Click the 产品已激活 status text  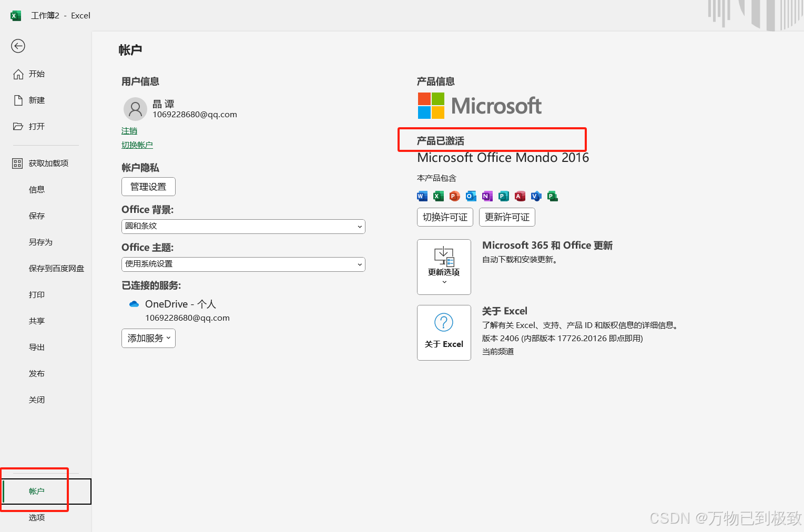[x=441, y=141]
